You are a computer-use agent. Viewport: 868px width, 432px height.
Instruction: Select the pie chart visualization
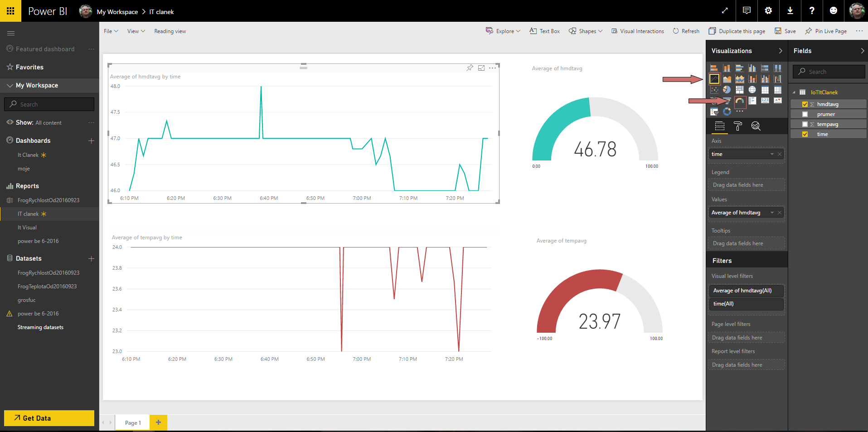pyautogui.click(x=727, y=90)
